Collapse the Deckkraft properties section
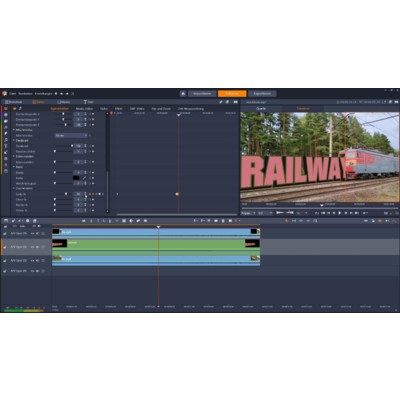This screenshot has width=400, height=400. click(14, 141)
